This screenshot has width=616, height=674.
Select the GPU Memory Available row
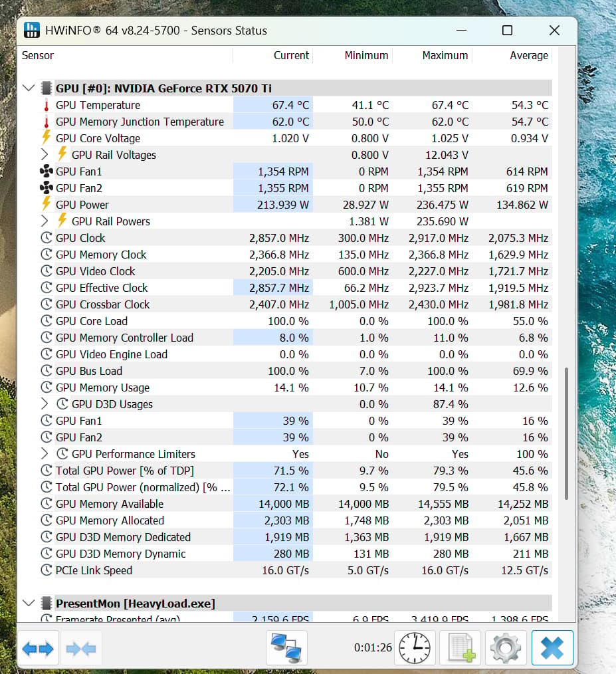295,504
